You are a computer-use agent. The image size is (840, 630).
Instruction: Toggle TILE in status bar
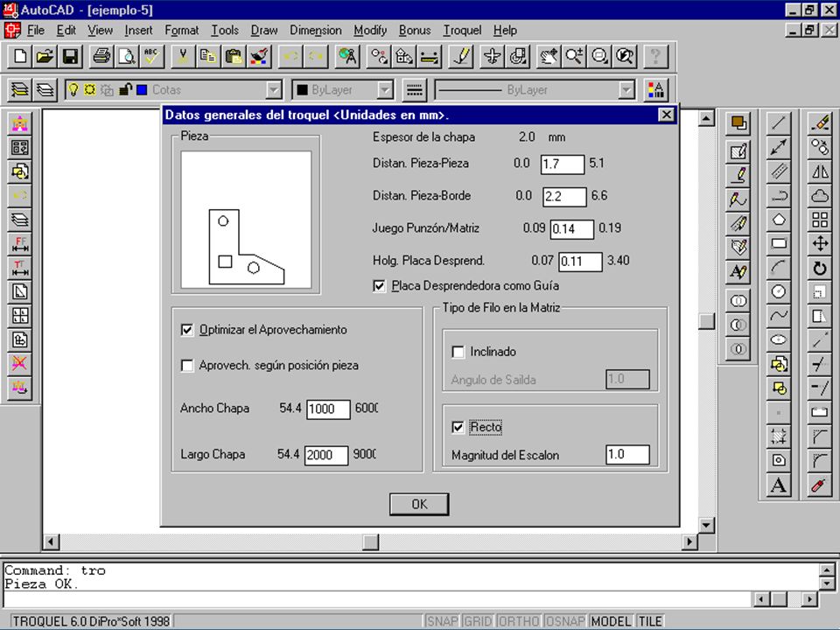[x=650, y=621]
